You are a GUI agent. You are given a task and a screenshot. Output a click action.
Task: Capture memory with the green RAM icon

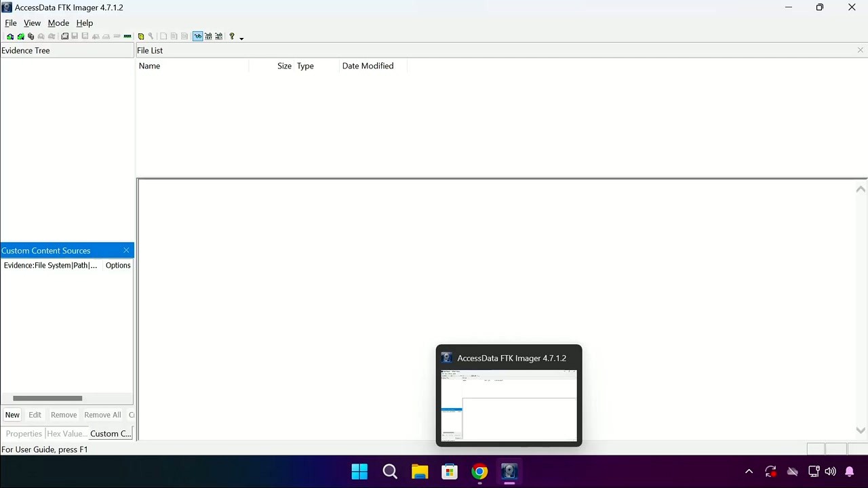pos(127,36)
